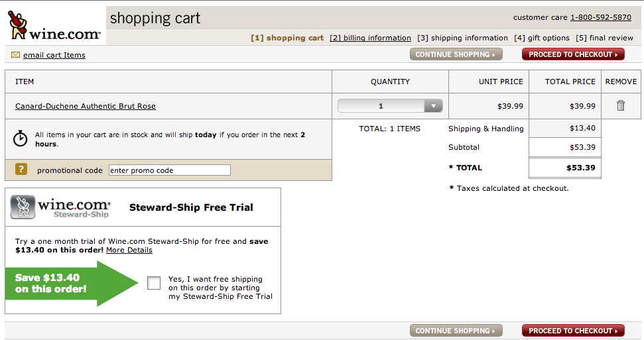
Task: Click the Steward-Ship logo icon
Action: tap(23, 207)
